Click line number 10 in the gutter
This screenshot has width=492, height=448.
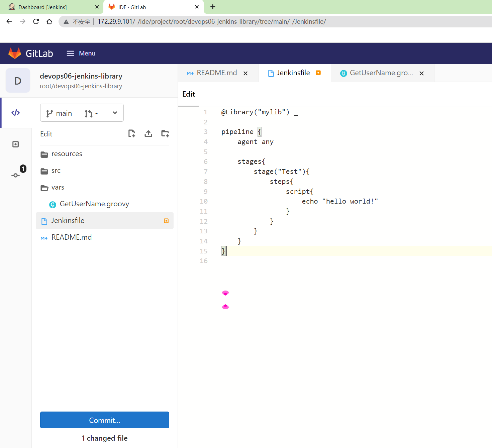pos(204,201)
